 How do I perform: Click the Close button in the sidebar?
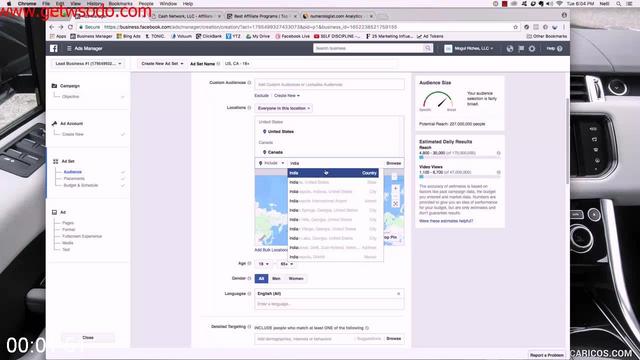pyautogui.click(x=88, y=338)
